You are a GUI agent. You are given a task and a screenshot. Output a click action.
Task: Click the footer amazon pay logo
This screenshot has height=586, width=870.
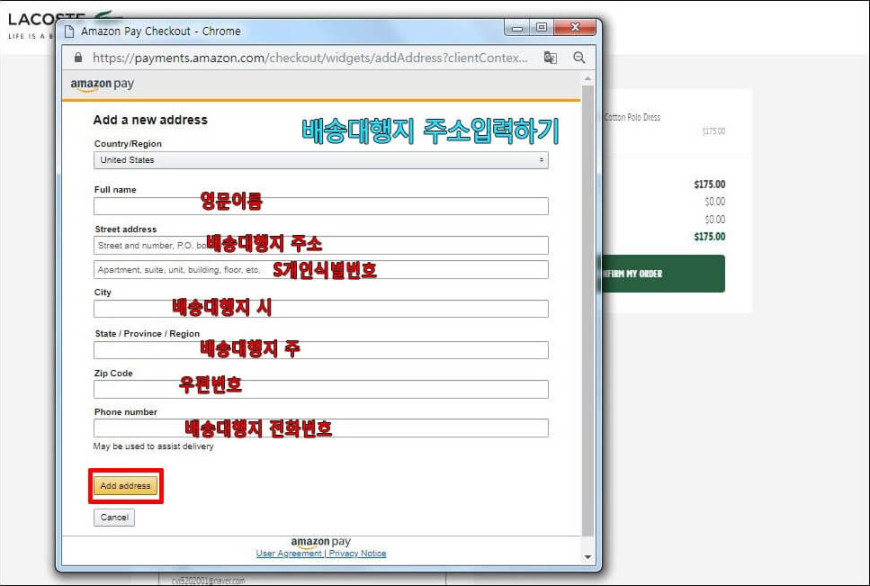321,542
